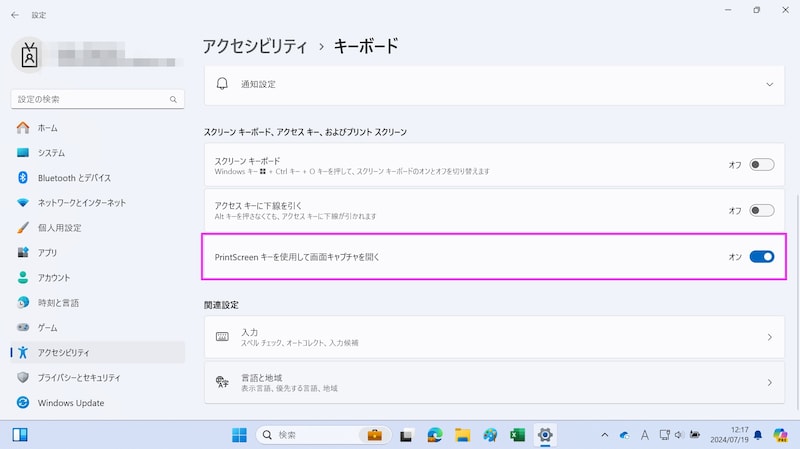This screenshot has height=449, width=800.
Task: Open Excel from the taskbar
Action: point(517,435)
